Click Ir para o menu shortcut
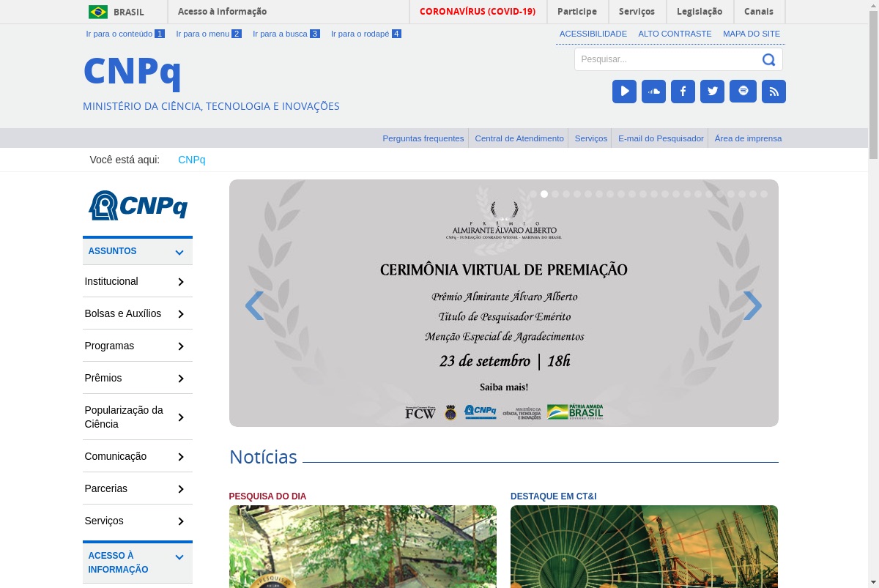879x588 pixels. tap(209, 34)
